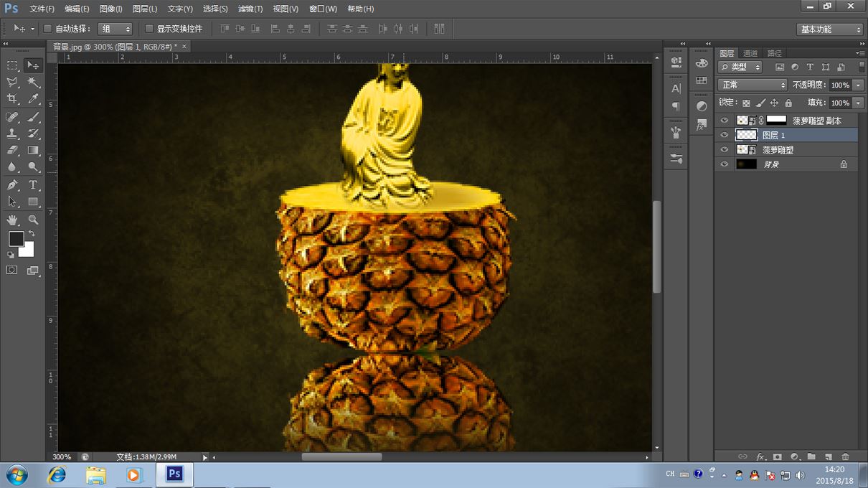The width and height of the screenshot is (868, 488).
Task: Open Internet Explorer from the taskbar
Action: coord(57,475)
